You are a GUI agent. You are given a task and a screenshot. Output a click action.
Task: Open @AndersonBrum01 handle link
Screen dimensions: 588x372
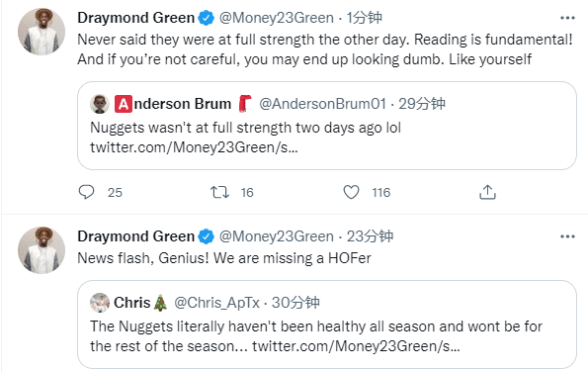coord(322,104)
